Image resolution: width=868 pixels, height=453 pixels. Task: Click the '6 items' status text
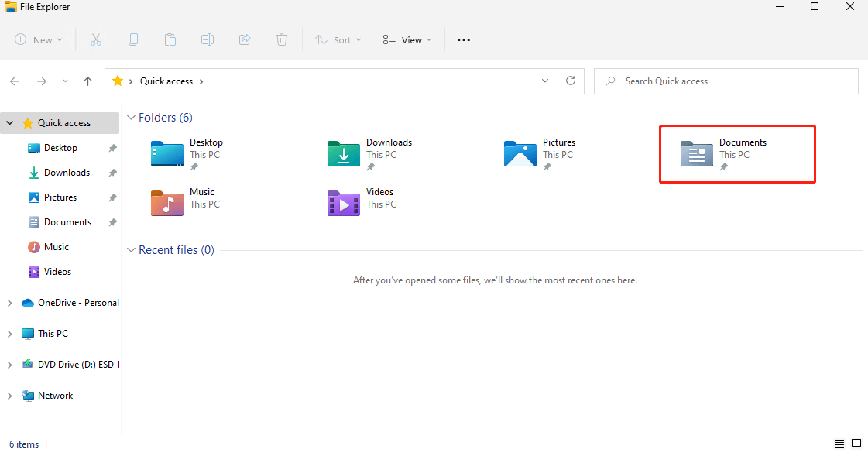click(24, 444)
